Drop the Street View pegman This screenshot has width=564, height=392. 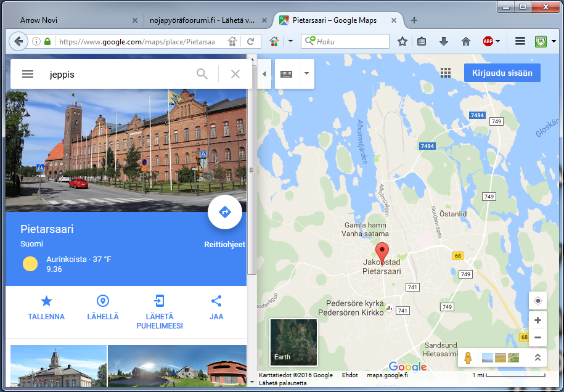coord(468,358)
